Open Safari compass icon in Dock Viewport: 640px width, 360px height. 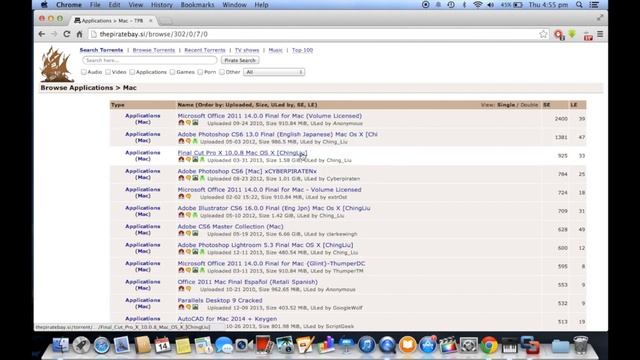coord(101,346)
